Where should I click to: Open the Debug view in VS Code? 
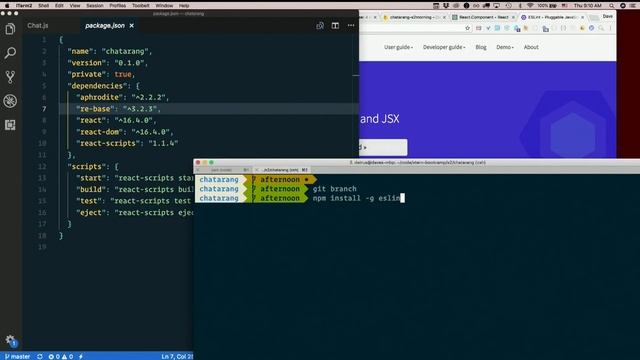pyautogui.click(x=10, y=101)
